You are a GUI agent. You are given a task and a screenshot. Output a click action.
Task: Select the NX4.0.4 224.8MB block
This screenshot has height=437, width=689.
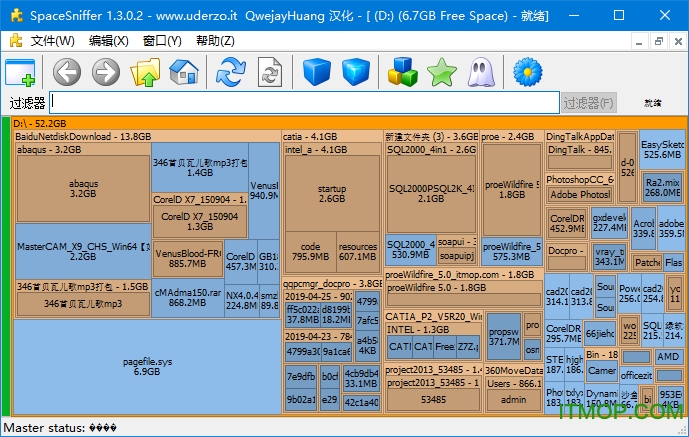coord(241,300)
